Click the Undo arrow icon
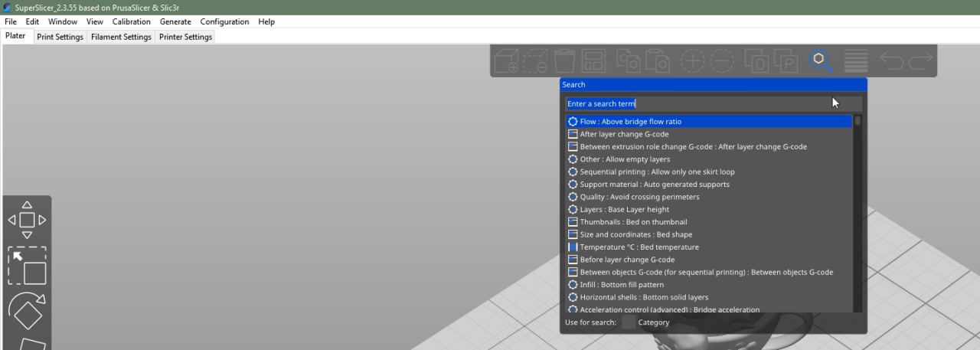This screenshot has height=350, width=980. point(890,61)
